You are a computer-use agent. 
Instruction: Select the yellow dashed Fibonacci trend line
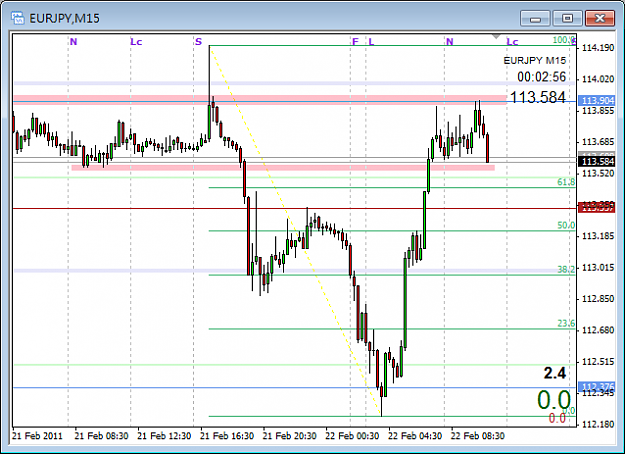295,231
